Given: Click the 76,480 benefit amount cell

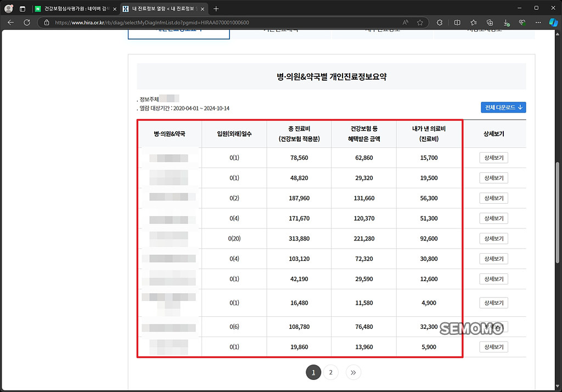Looking at the screenshot, I should pyautogui.click(x=364, y=327).
